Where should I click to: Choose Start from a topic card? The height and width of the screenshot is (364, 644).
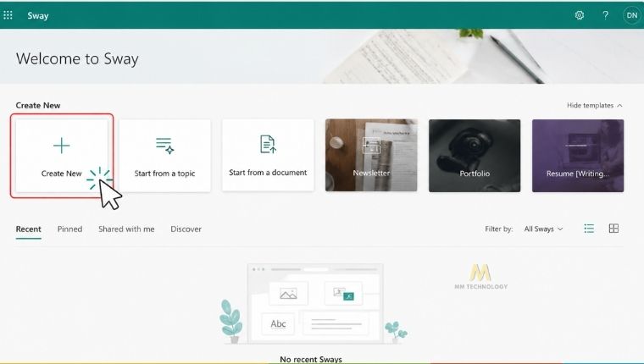point(164,156)
